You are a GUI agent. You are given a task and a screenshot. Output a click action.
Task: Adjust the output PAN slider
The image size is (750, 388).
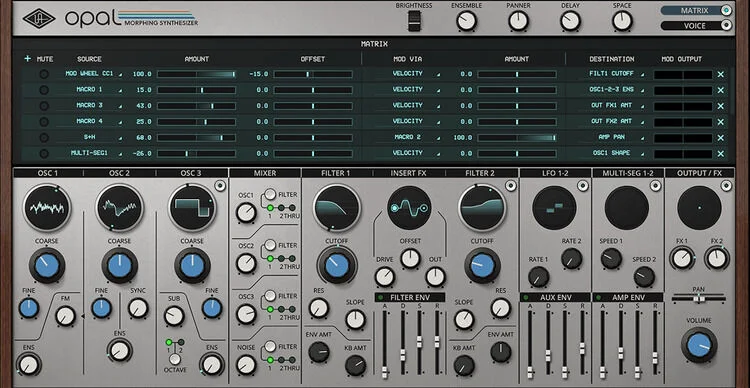coord(699,299)
